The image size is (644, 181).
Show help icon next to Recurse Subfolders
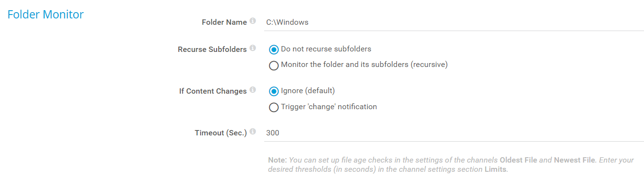click(253, 49)
